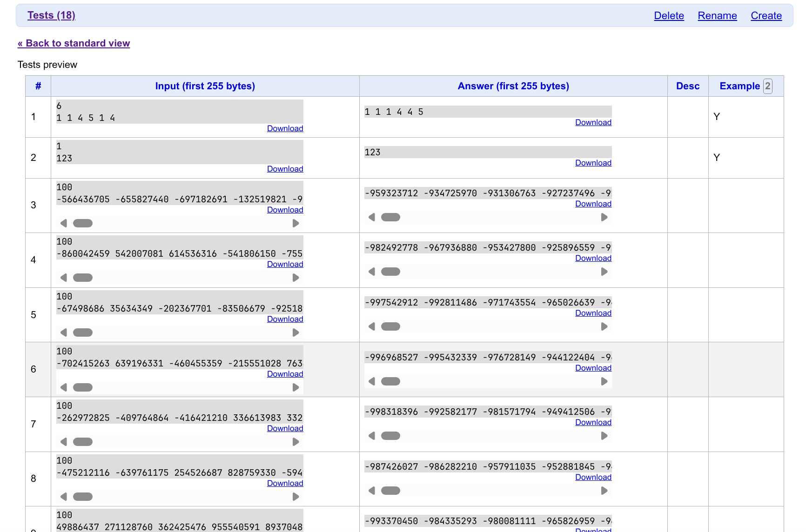Click the scrollbar thumb of test 6 input
The image size is (806, 532).
tap(83, 387)
